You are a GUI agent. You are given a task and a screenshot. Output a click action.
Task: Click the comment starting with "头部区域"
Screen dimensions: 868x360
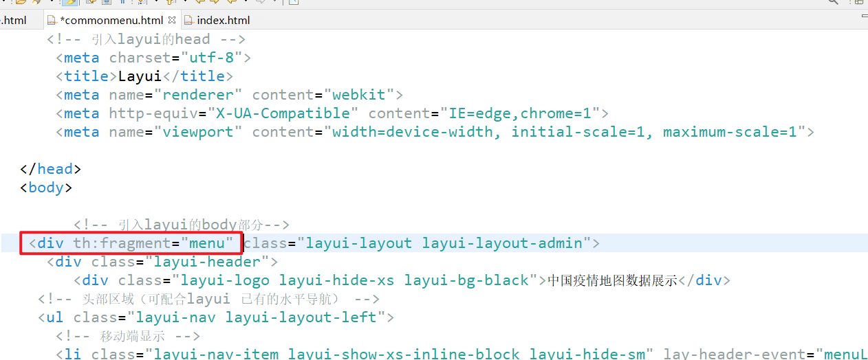pos(208,299)
